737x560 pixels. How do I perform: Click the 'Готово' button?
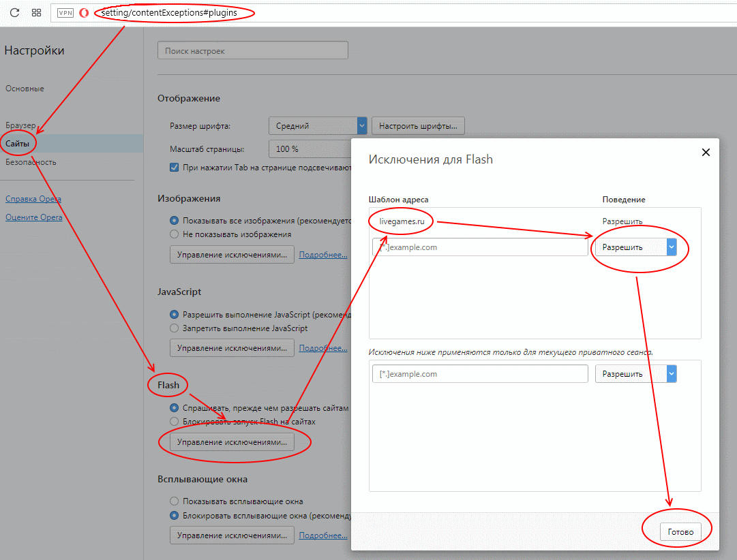tap(680, 532)
